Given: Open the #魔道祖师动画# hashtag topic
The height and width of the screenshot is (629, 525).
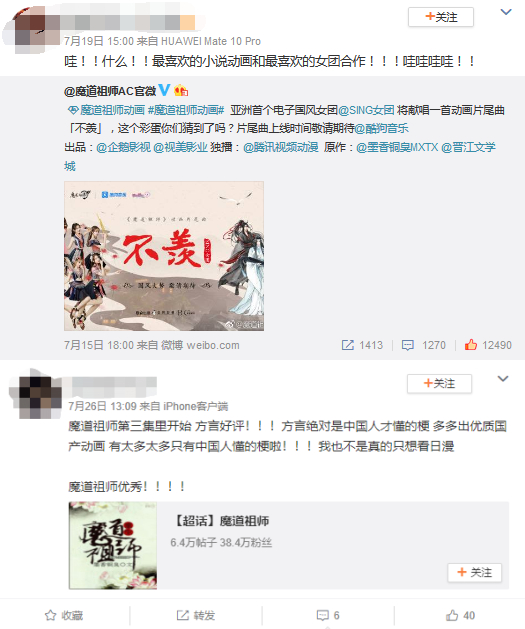Looking at the screenshot, I should [186, 110].
